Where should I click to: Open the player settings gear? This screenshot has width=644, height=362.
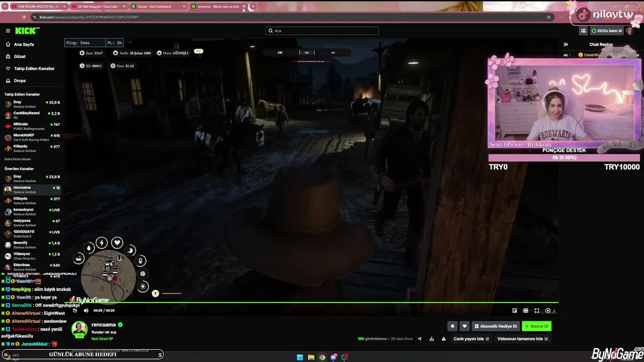tap(548, 311)
